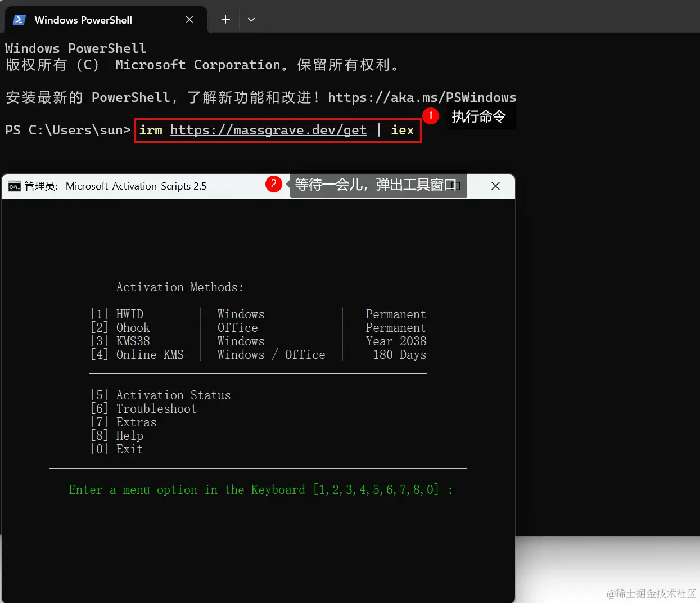Click 'Windows / Office' in Online KMS row

point(271,354)
